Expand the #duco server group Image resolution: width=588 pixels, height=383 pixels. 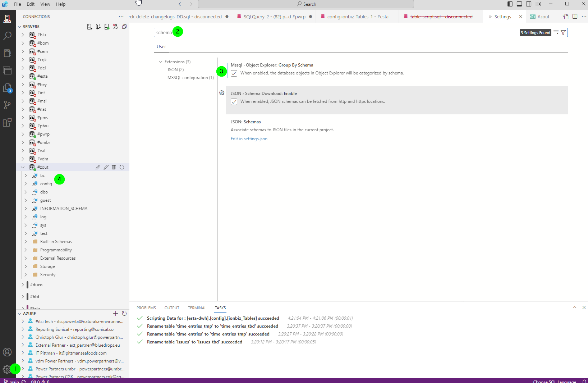(x=23, y=285)
